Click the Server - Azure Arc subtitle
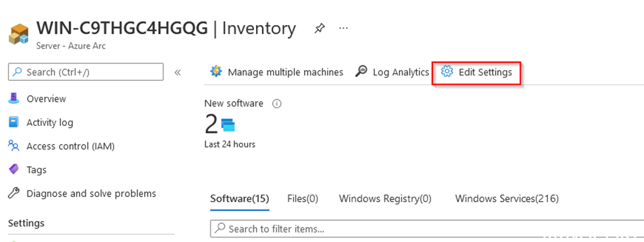644x242 pixels. (x=71, y=46)
